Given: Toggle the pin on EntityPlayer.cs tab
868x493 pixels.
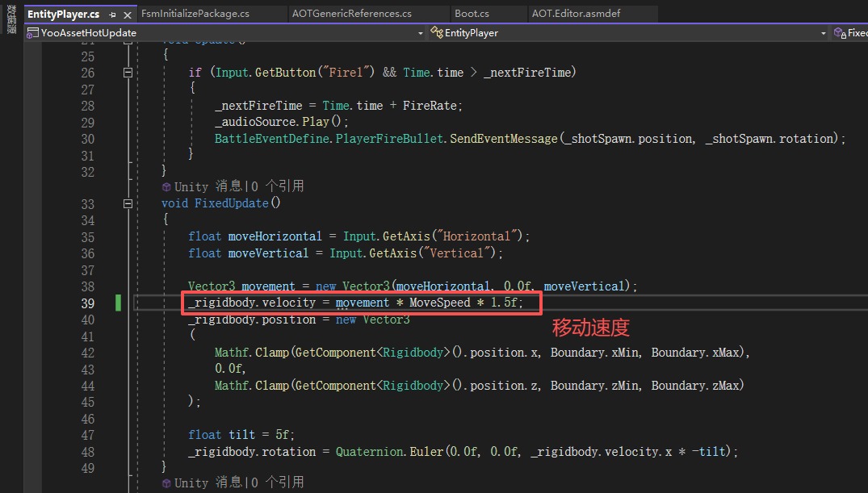Looking at the screenshot, I should pos(113,15).
